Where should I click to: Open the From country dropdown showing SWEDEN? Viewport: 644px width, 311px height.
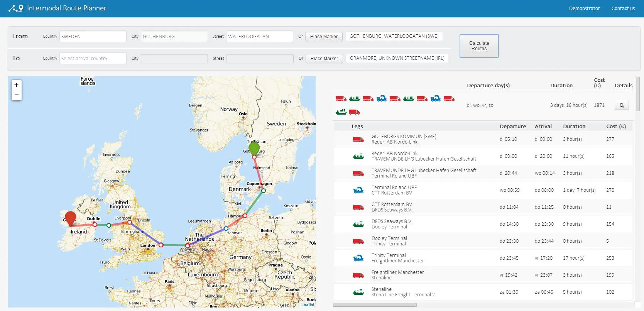click(x=93, y=36)
